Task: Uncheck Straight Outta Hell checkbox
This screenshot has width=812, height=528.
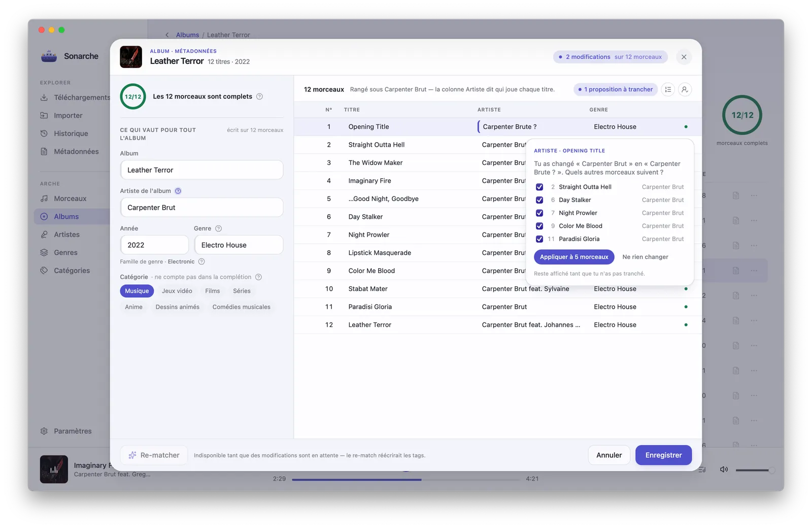Action: 539,187
